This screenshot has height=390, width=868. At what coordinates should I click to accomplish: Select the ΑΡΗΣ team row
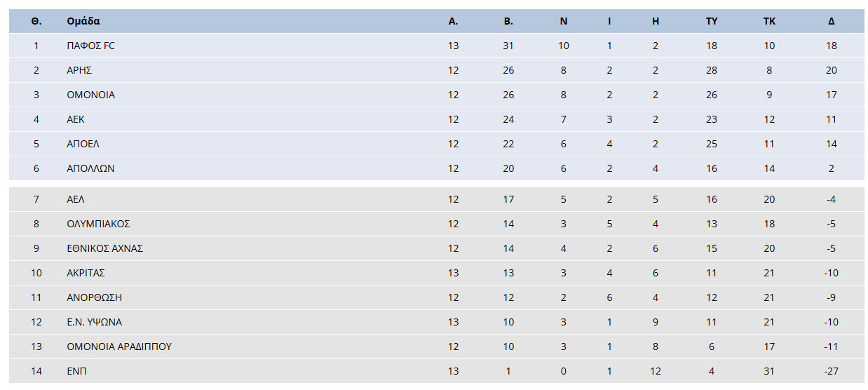(x=79, y=70)
